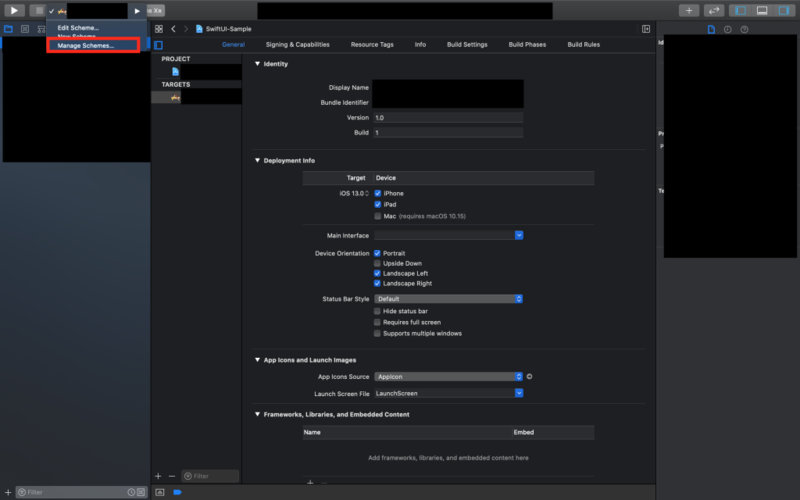
Task: Collapse the Identity section
Action: (x=257, y=64)
